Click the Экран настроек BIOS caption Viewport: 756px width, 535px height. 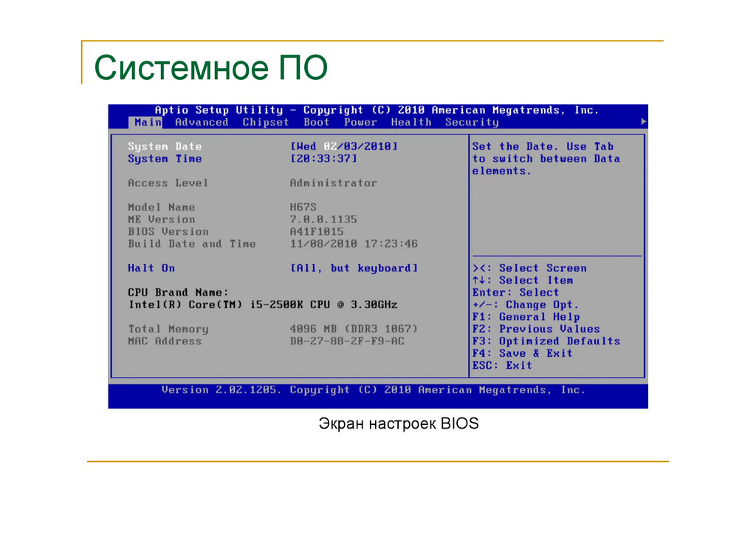pos(399,423)
